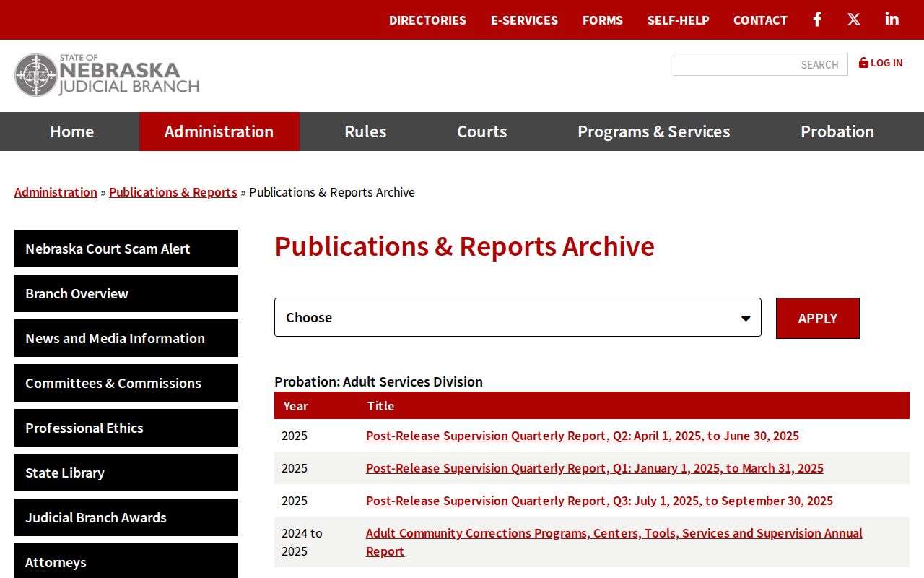This screenshot has width=924, height=578.
Task: Go to the Forms menu item
Action: pyautogui.click(x=603, y=20)
